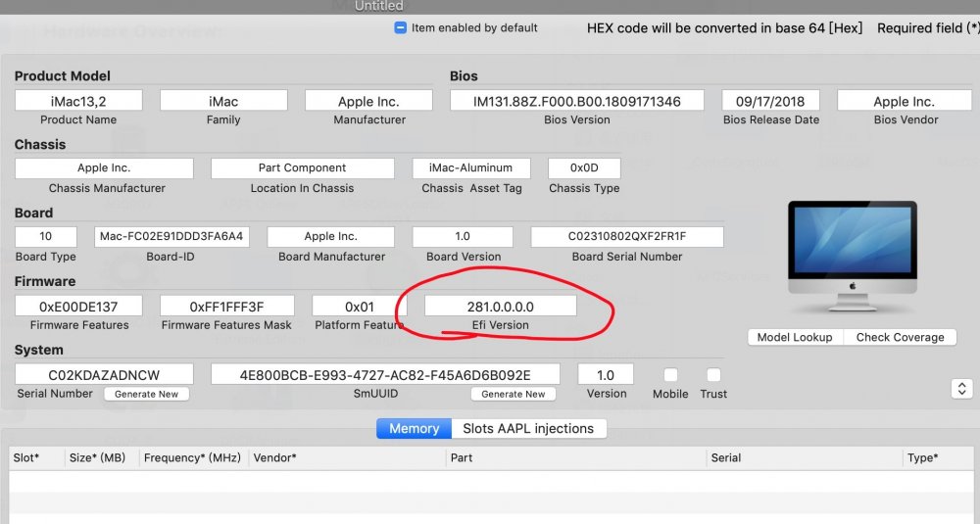Enable the Mobile checkbox

click(670, 375)
